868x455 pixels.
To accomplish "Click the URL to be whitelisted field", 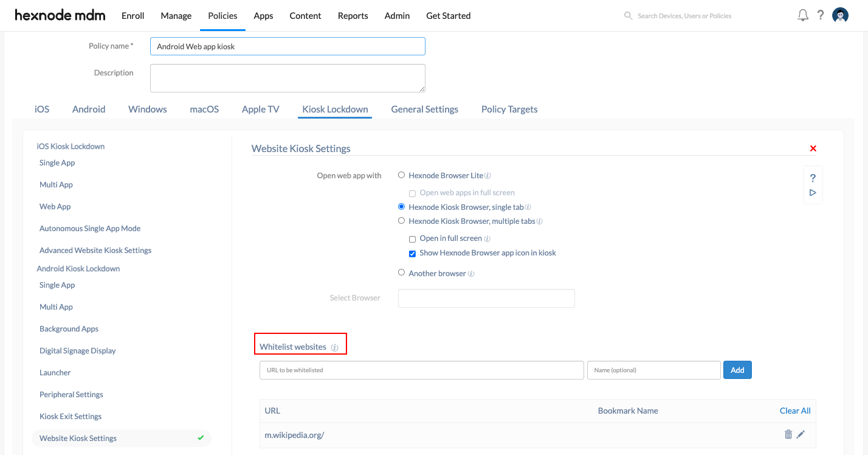I will (x=422, y=370).
